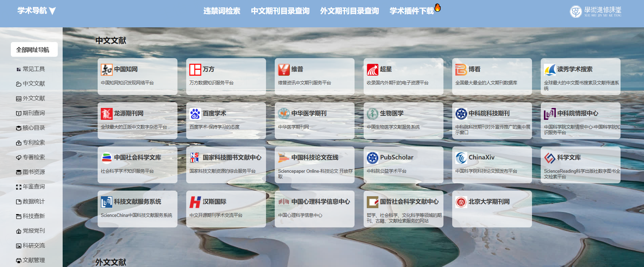Screen dimensions: 644x267
Task: Click the 中国知网 card title
Action: [x=126, y=69]
